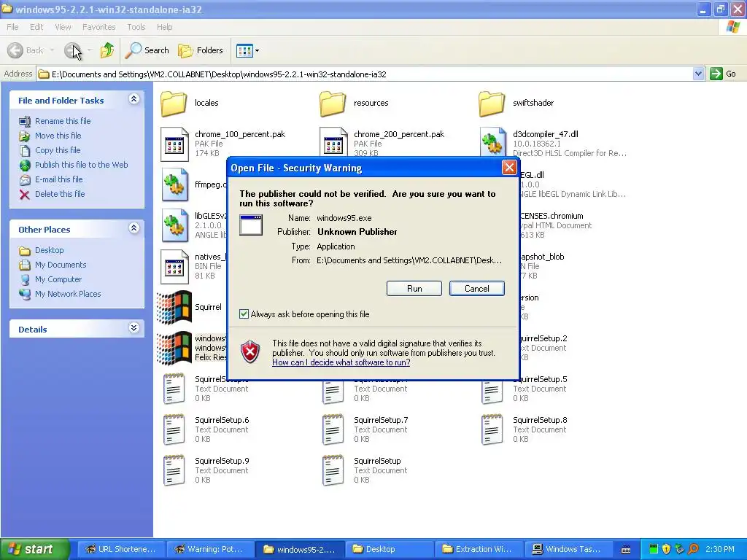Click Publish this file to the Web

pos(82,165)
